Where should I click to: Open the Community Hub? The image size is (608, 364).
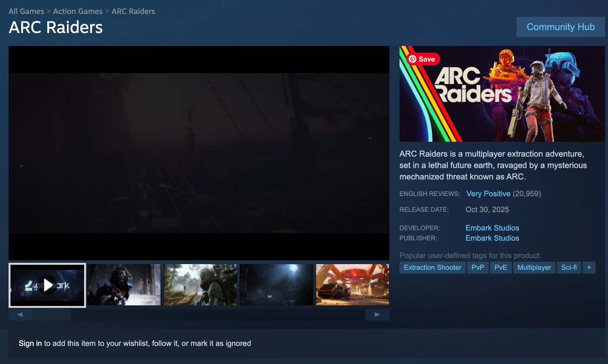pos(560,27)
